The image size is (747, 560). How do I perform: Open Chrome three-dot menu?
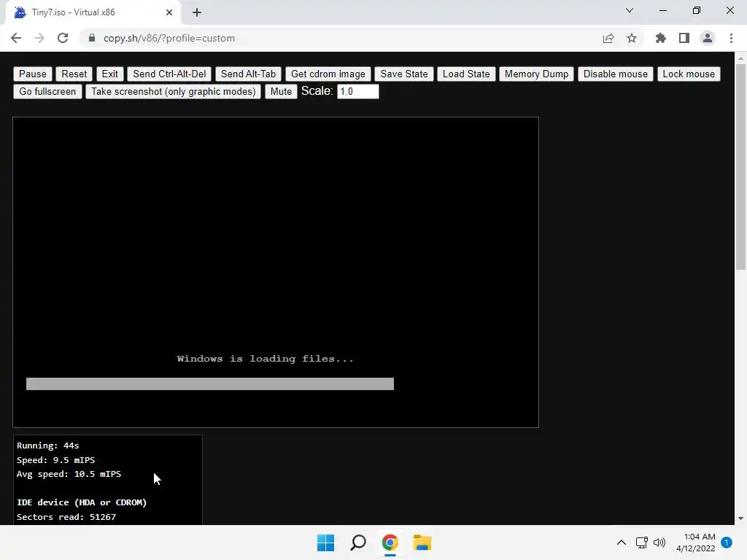coord(731,38)
